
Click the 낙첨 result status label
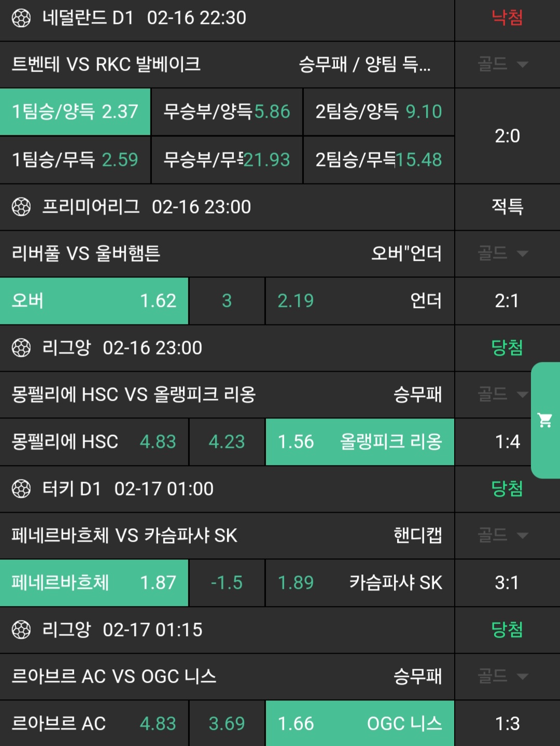coord(507,19)
